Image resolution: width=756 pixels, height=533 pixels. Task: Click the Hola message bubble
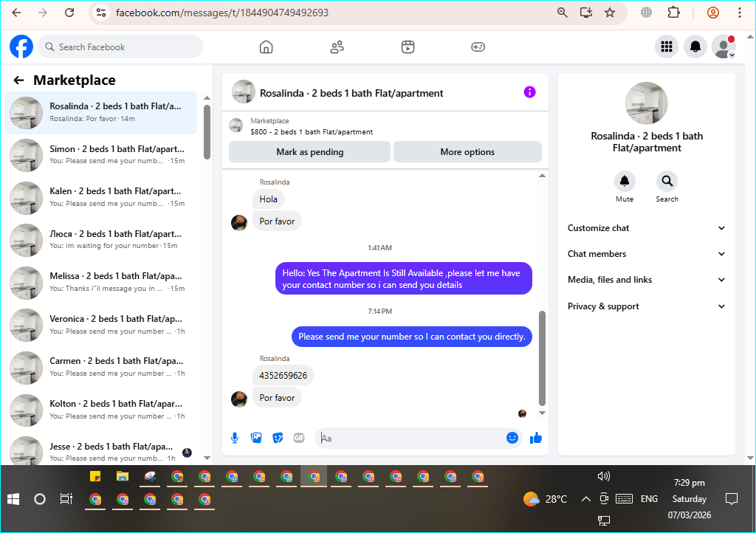pyautogui.click(x=269, y=199)
